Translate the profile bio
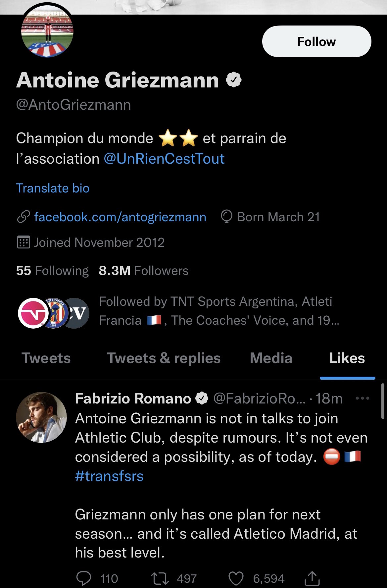Screen dimensions: 387x588 pos(53,188)
